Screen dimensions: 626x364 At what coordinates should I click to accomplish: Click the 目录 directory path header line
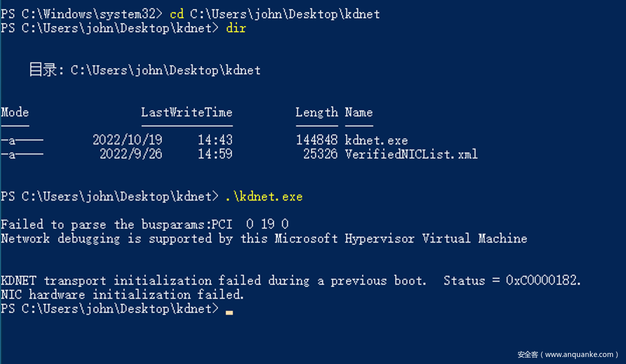click(144, 70)
